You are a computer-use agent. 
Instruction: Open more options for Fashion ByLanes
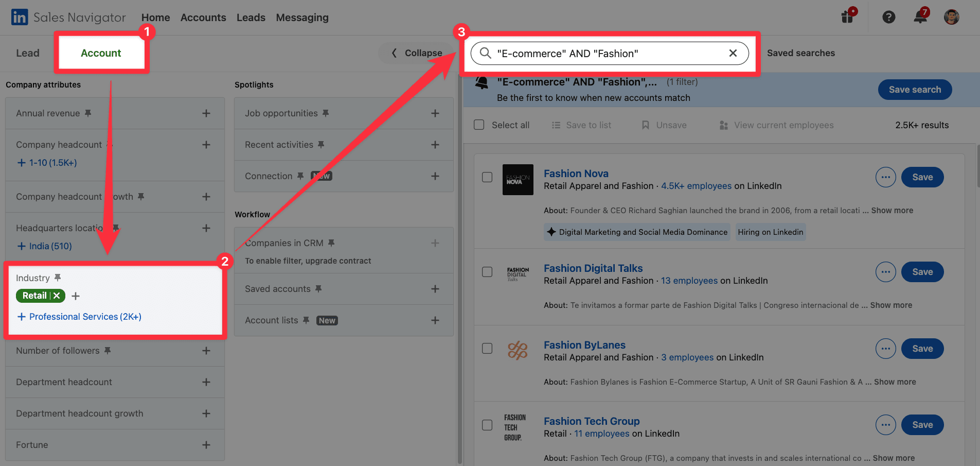[x=885, y=349]
